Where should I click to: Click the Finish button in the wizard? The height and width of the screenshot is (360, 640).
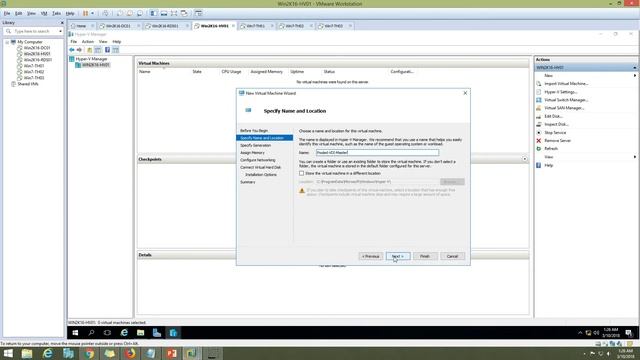pos(425,256)
